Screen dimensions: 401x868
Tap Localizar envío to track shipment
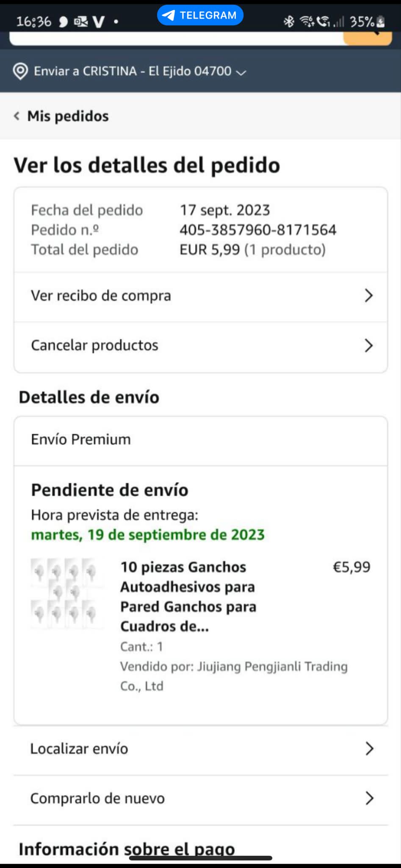pos(79,748)
